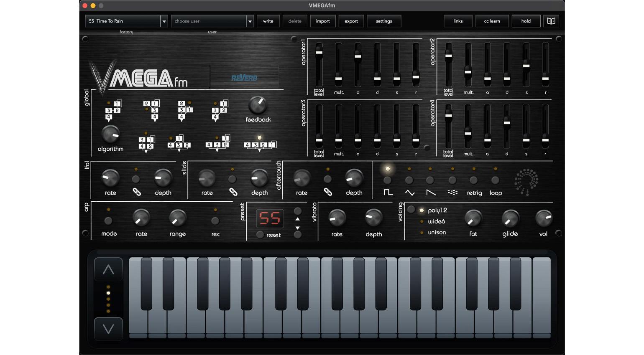This screenshot has width=644, height=355.
Task: Click the '55 Time To Rain' preset field
Action: pyautogui.click(x=123, y=21)
